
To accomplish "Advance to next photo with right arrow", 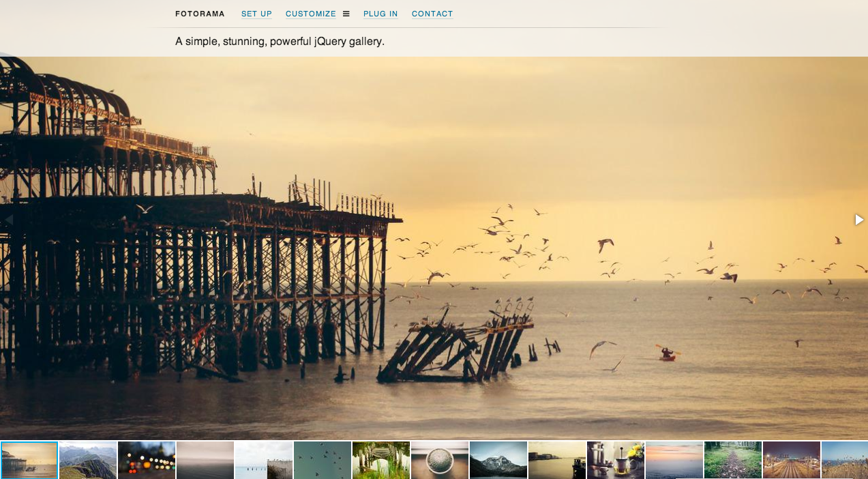I will pos(858,220).
